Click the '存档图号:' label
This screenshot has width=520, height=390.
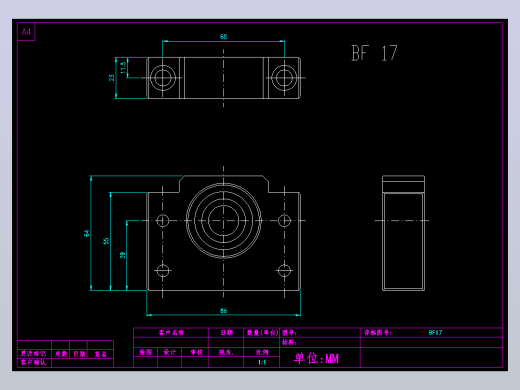click(378, 332)
